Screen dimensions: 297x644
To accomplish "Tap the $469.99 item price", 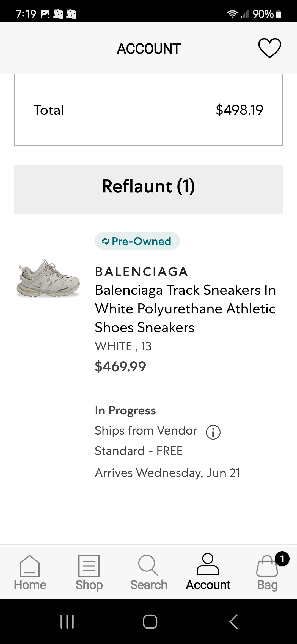I will [120, 366].
